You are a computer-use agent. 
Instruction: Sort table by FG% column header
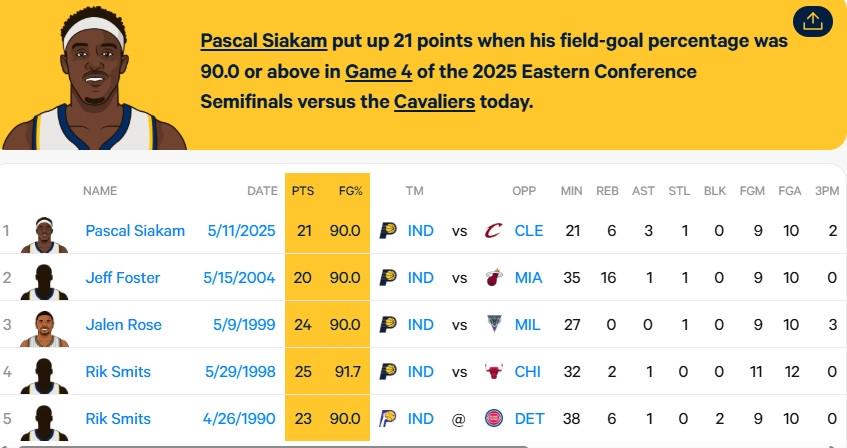(x=351, y=191)
